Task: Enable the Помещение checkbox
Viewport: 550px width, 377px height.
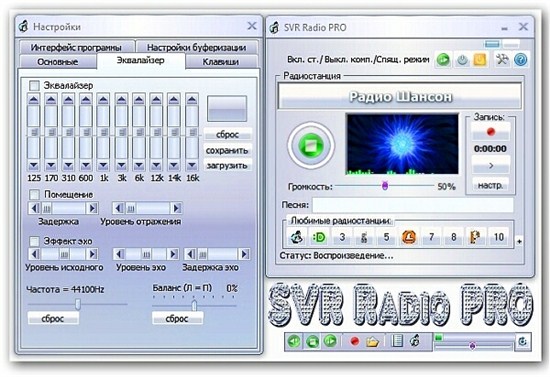Action: [34, 194]
